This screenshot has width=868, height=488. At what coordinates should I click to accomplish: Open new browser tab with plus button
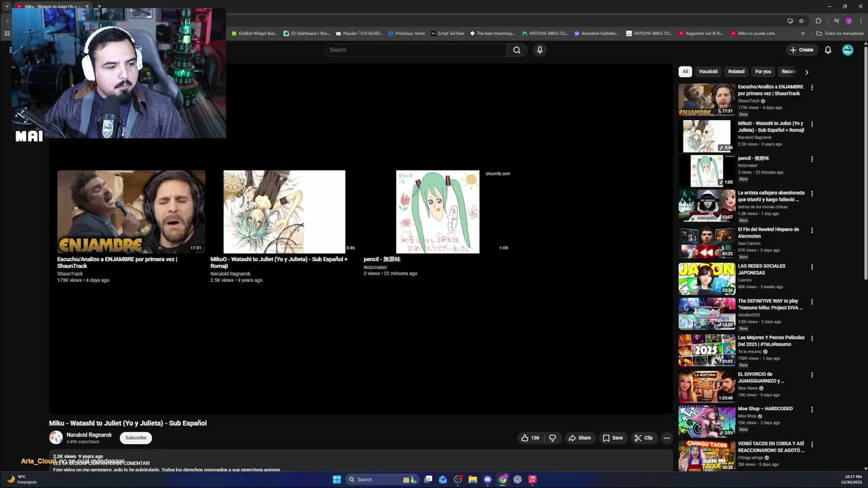(x=99, y=6)
